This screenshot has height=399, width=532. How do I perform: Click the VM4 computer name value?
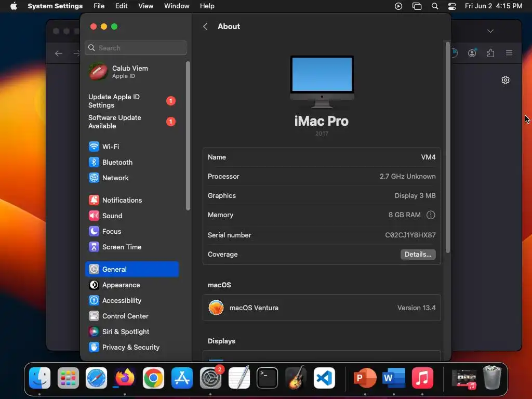click(x=428, y=157)
